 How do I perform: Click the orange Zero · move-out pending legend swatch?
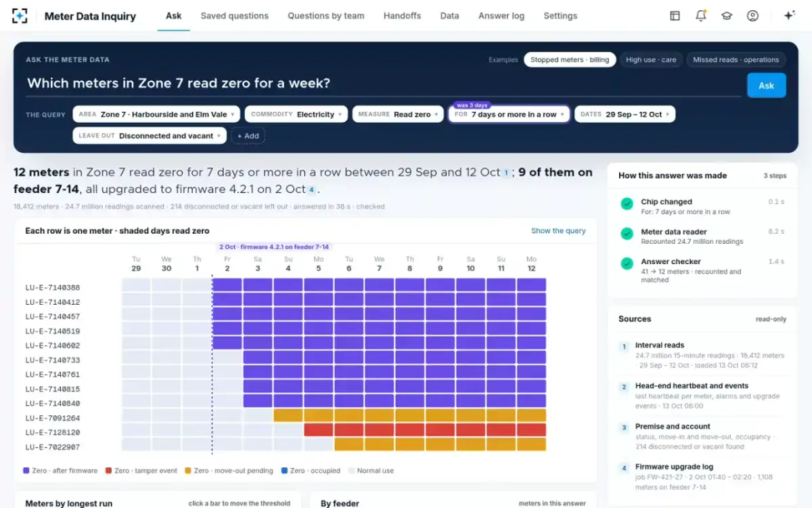(187, 471)
